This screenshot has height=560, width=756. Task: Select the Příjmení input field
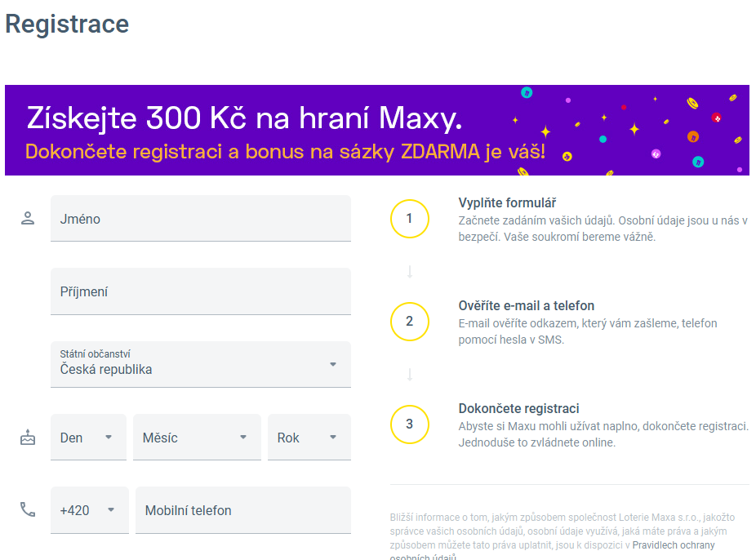pos(202,291)
